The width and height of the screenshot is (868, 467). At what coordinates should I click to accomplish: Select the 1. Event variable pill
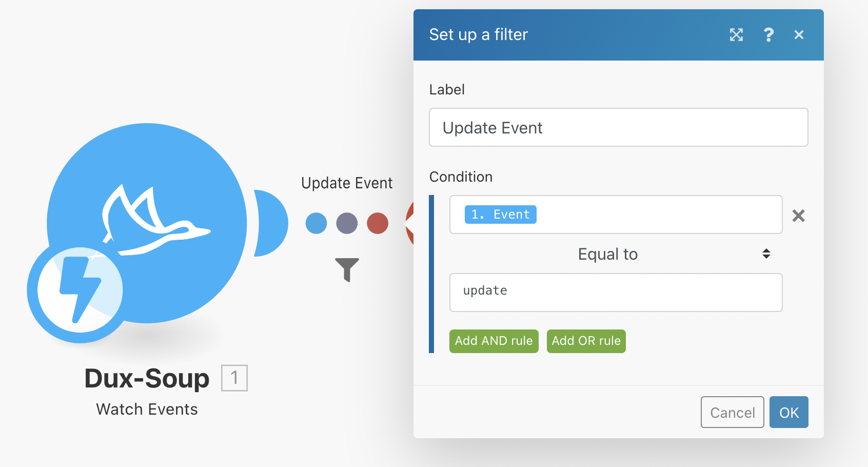coord(500,215)
